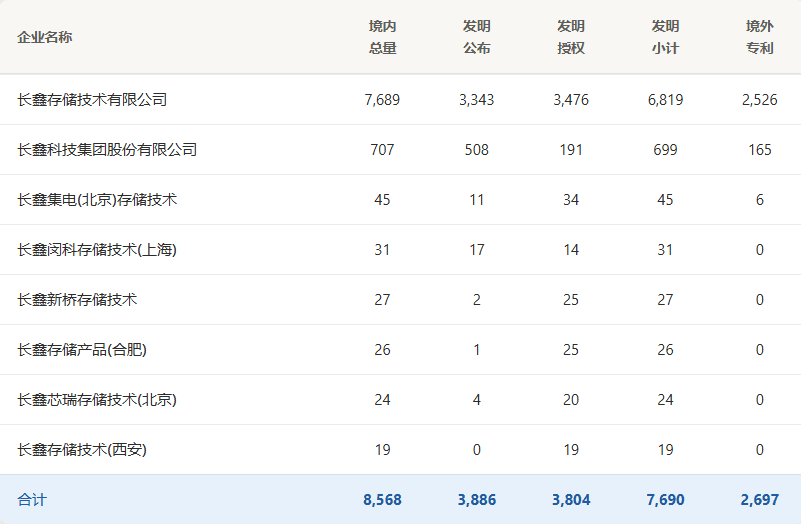Click the value 6,819 cell
801x524 pixels.
click(665, 100)
